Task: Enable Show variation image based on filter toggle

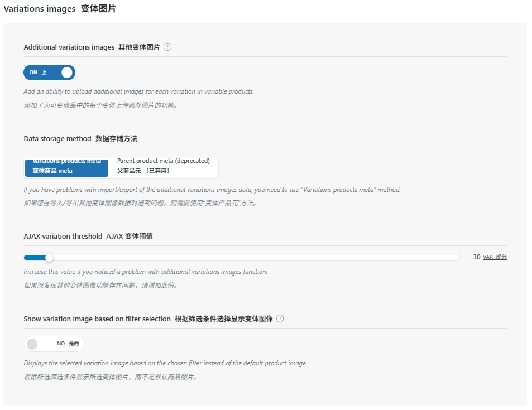Action: pos(54,344)
